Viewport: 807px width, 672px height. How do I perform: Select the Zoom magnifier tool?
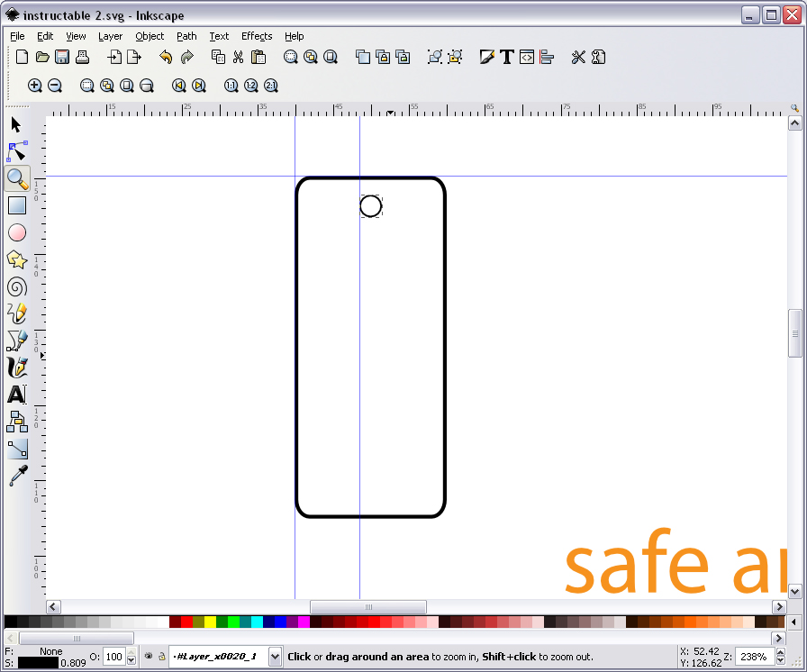point(17,178)
